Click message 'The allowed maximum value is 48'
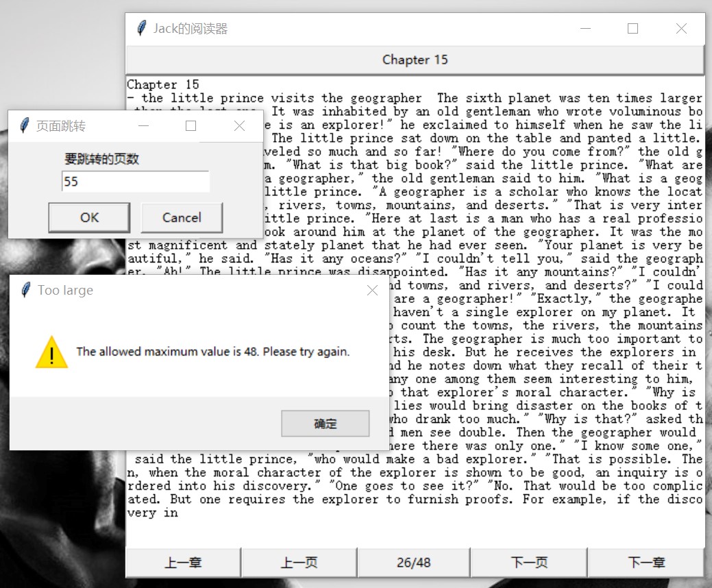Image resolution: width=712 pixels, height=588 pixels. click(213, 352)
